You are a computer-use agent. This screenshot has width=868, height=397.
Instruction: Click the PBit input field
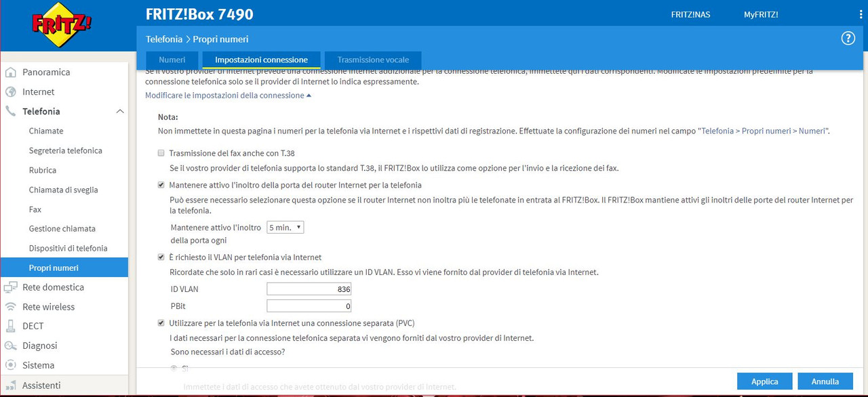point(309,306)
